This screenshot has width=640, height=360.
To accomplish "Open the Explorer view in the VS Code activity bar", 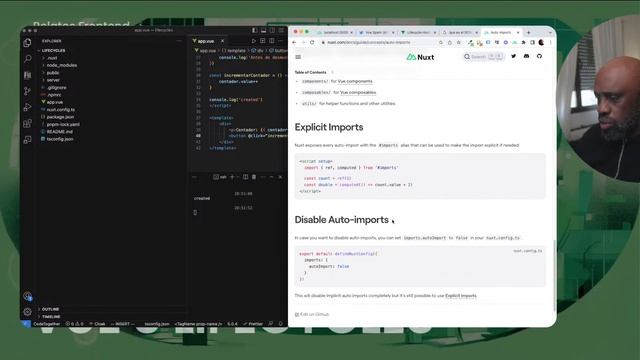I will [27, 42].
